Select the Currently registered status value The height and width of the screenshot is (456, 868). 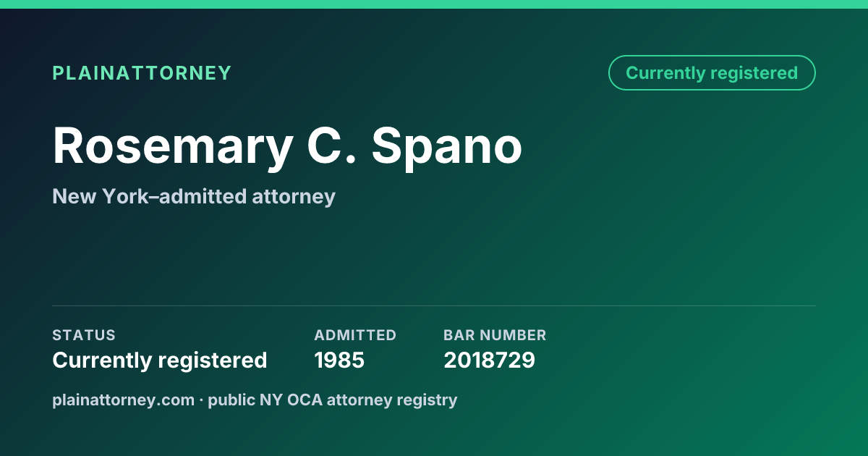[x=160, y=360]
